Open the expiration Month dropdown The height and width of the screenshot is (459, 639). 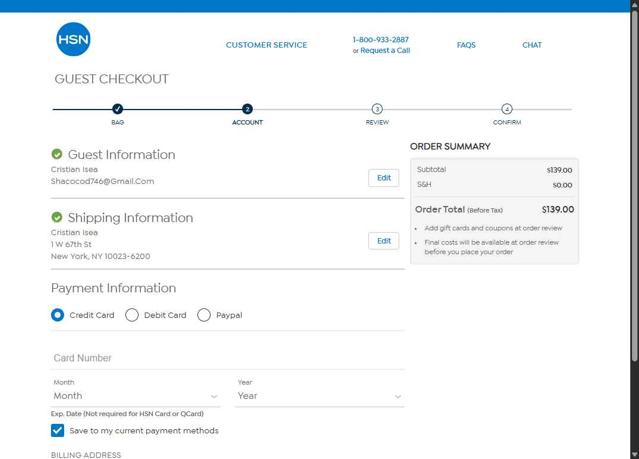(x=135, y=396)
